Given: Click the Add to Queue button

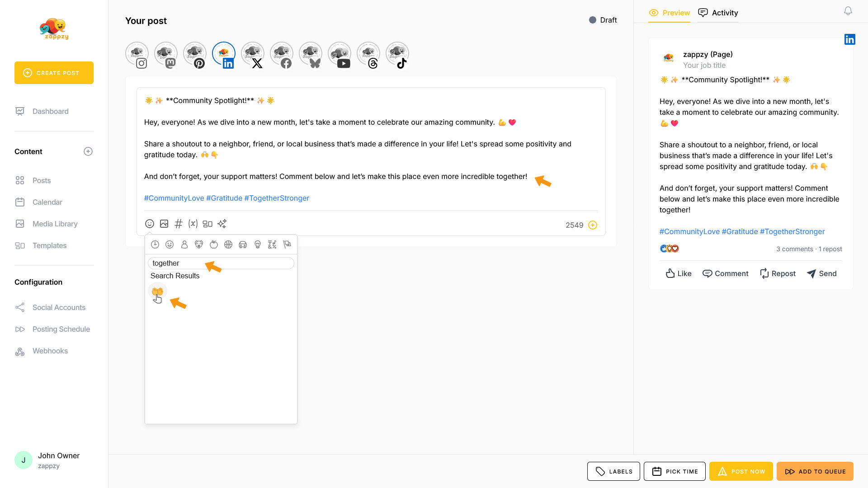Looking at the screenshot, I should click(x=815, y=471).
